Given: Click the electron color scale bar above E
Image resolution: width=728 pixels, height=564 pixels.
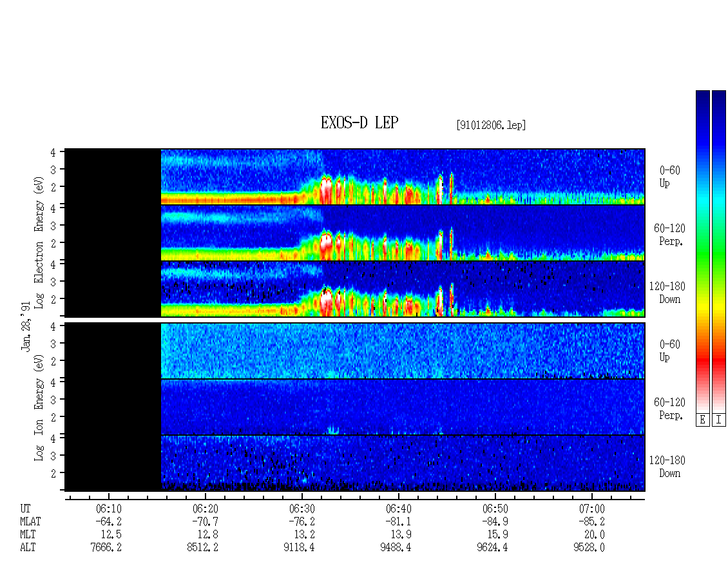Looking at the screenshot, I should pyautogui.click(x=702, y=251).
